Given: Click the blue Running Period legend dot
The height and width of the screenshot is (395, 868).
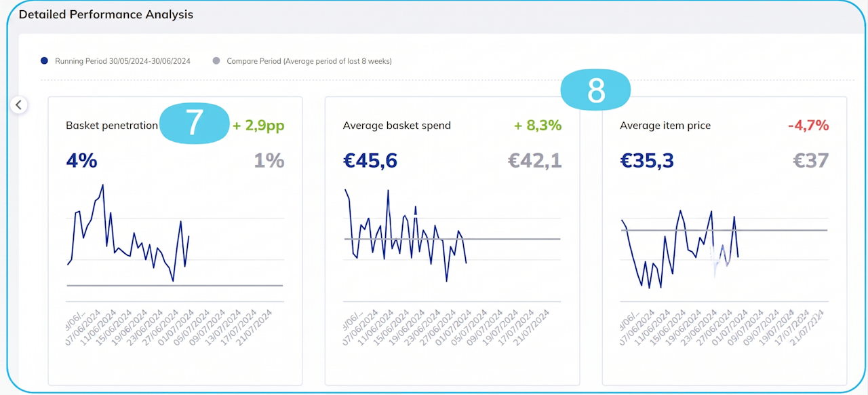Looking at the screenshot, I should (x=44, y=61).
